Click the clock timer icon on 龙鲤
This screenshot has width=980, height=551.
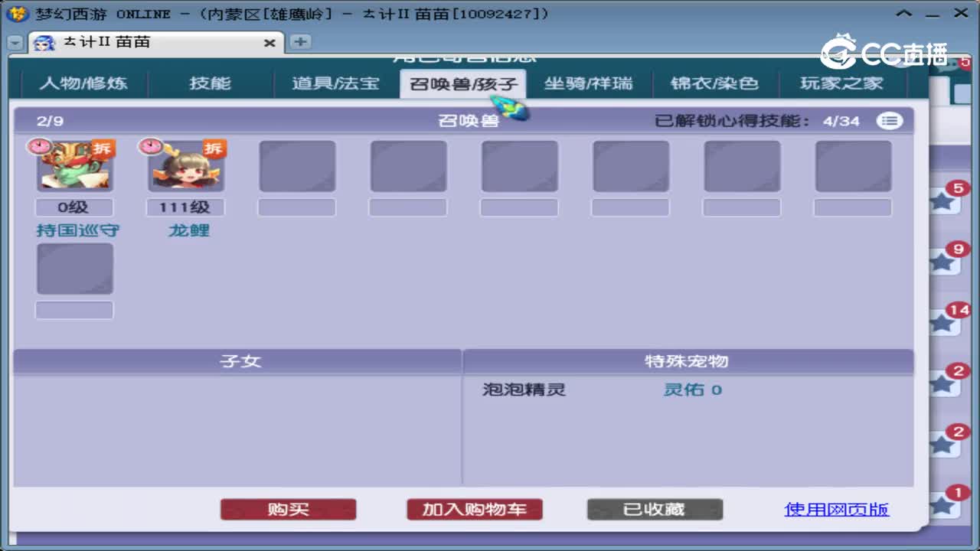tap(150, 145)
